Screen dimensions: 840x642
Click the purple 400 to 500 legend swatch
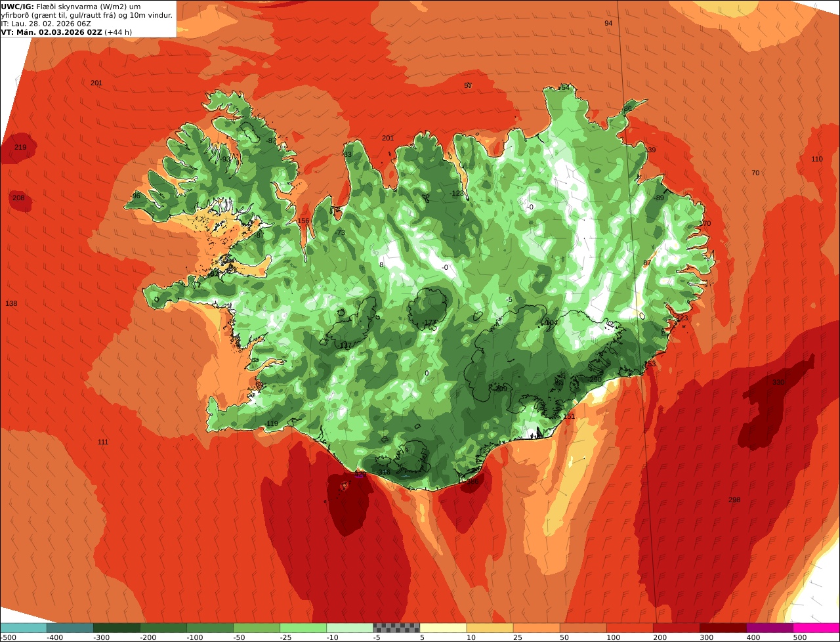(x=768, y=628)
